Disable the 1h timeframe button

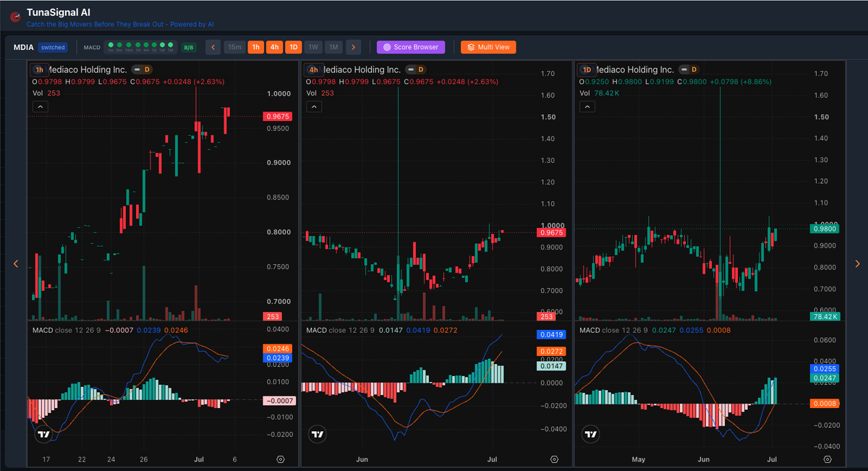tap(255, 47)
